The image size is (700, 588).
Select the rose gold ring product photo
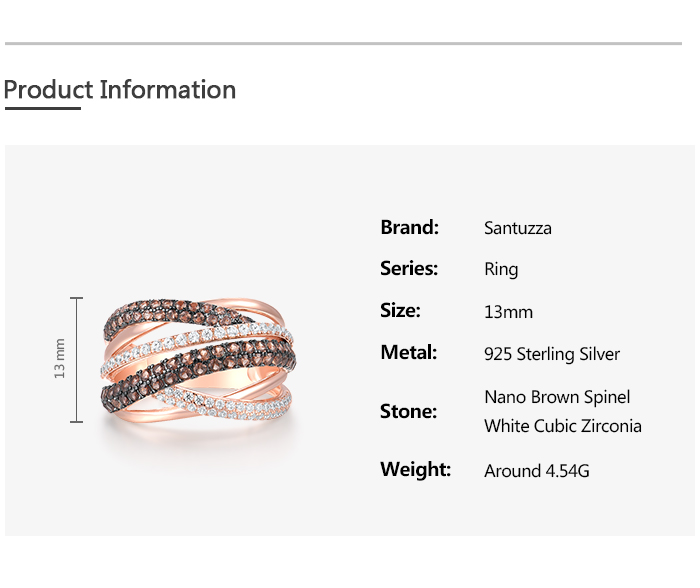(x=198, y=360)
